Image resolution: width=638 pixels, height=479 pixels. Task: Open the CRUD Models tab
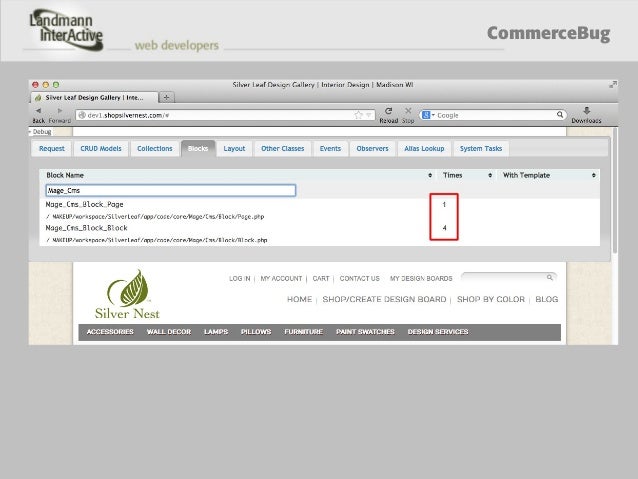(101, 149)
